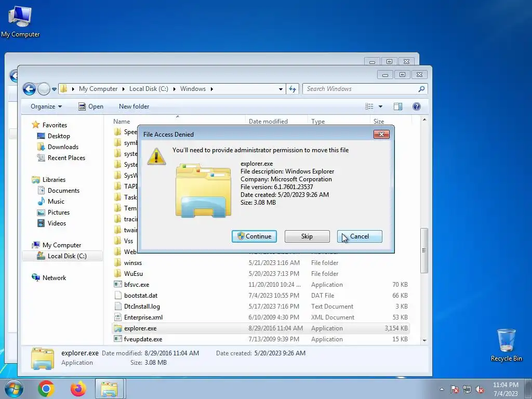
Task: Open Explorer Help question icon
Action: pos(417,107)
